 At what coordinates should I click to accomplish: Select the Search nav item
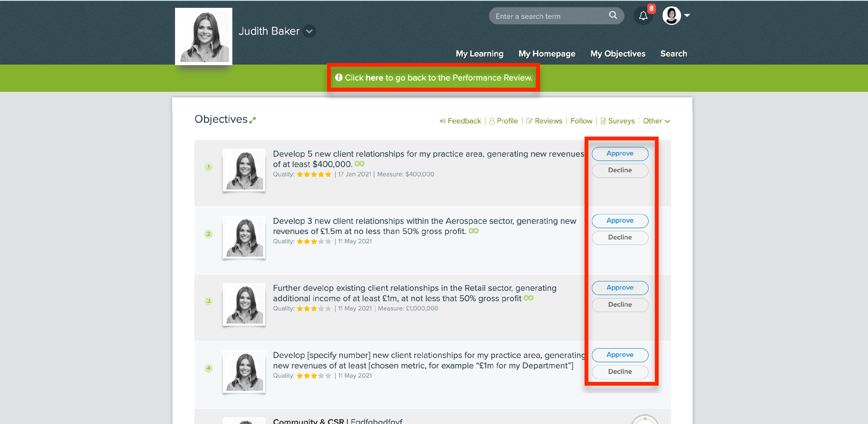click(674, 54)
